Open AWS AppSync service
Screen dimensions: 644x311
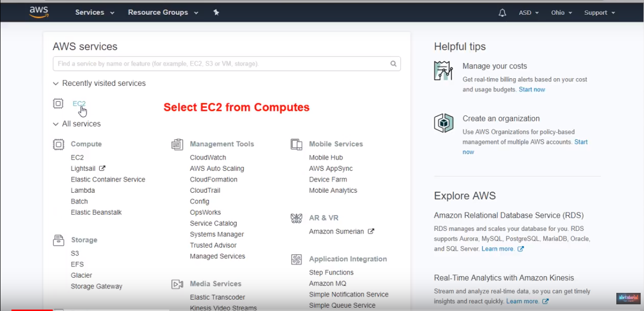click(x=331, y=168)
